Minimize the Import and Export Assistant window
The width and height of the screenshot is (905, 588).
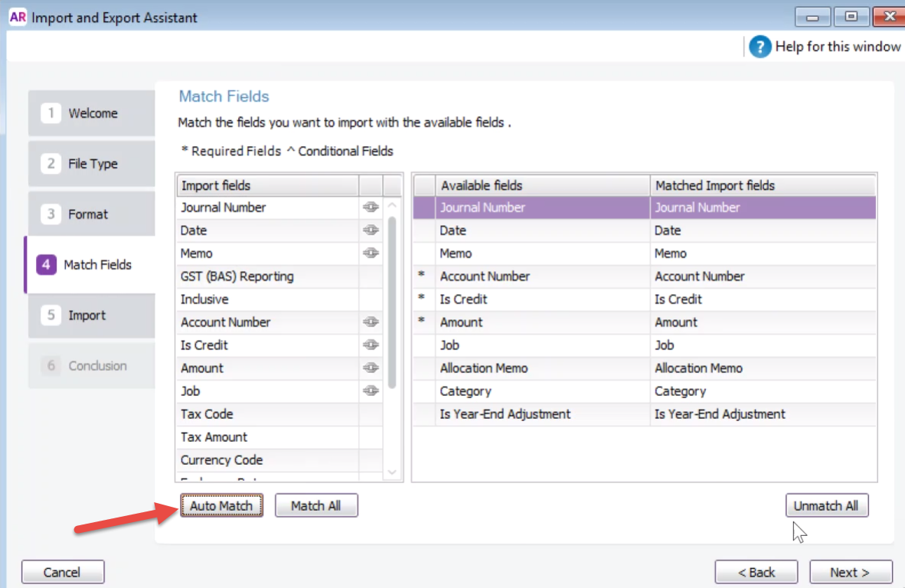click(x=812, y=17)
